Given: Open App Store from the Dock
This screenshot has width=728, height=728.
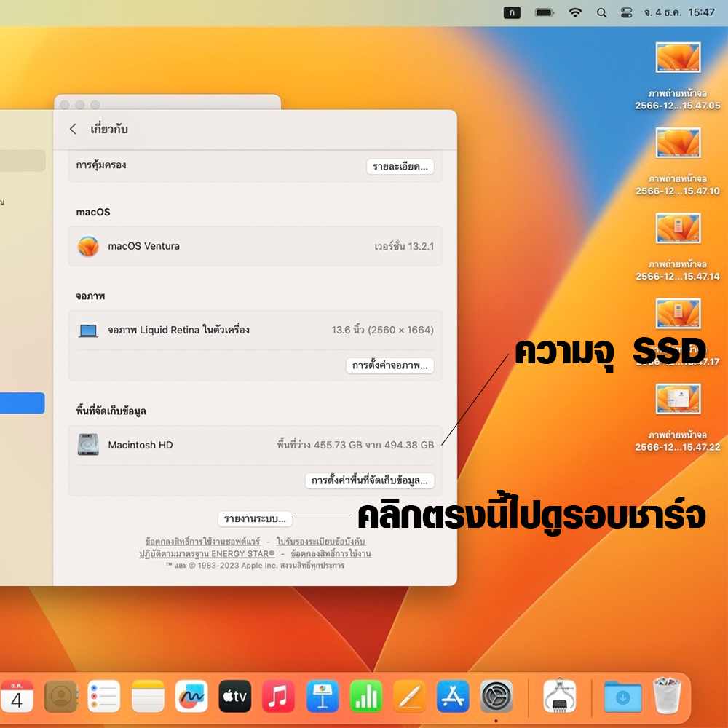Looking at the screenshot, I should coord(453,697).
